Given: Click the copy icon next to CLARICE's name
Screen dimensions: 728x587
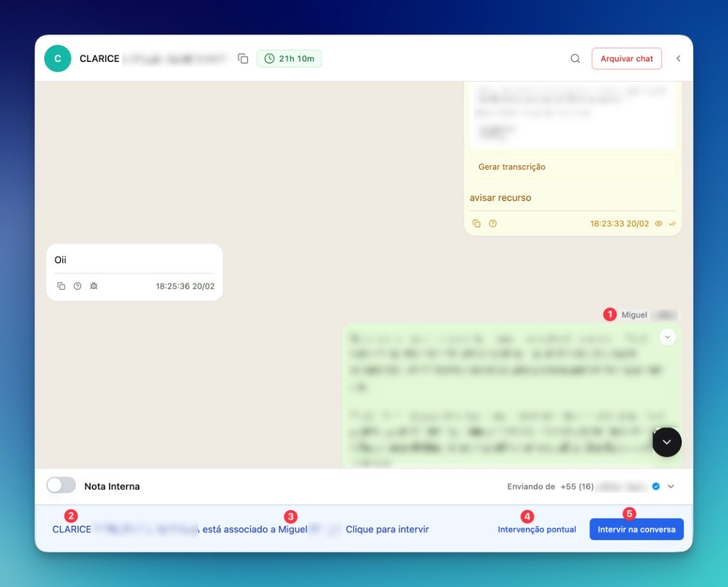Looking at the screenshot, I should pos(242,59).
